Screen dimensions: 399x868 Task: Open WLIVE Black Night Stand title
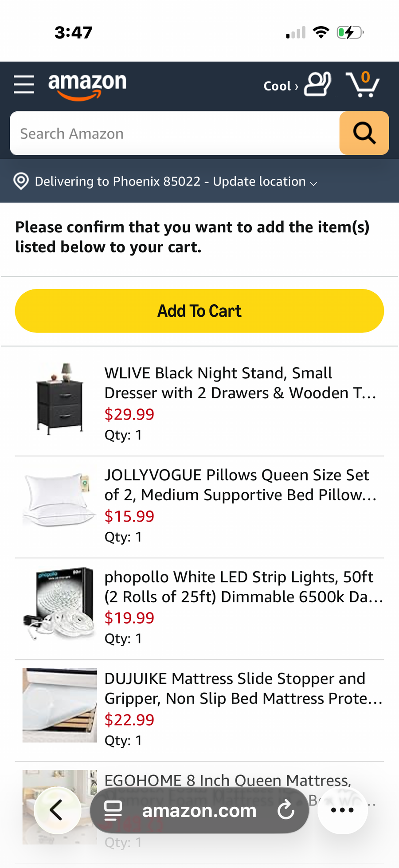(x=239, y=383)
